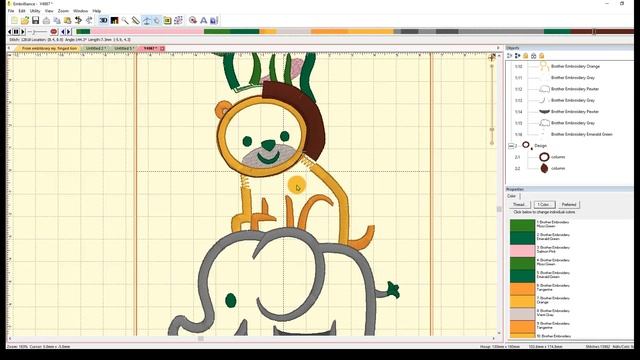Viewport: 640px width, 360px height.
Task: Click the purple stitch pattern icon
Action: pyautogui.click(x=178, y=20)
